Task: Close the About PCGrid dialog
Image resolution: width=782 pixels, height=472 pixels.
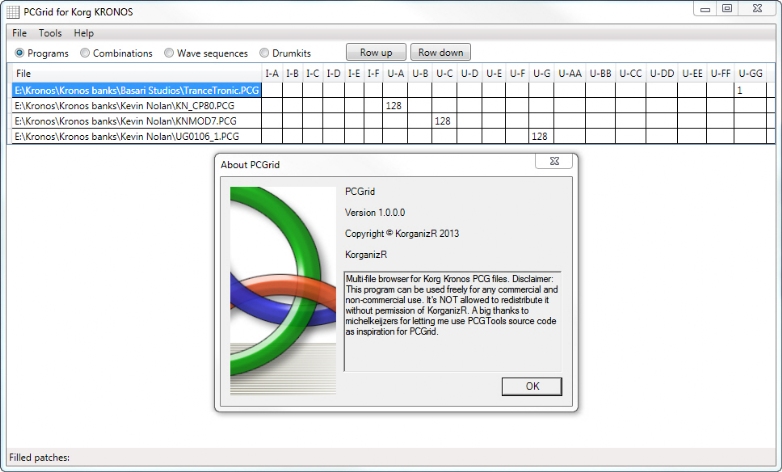Action: click(553, 161)
